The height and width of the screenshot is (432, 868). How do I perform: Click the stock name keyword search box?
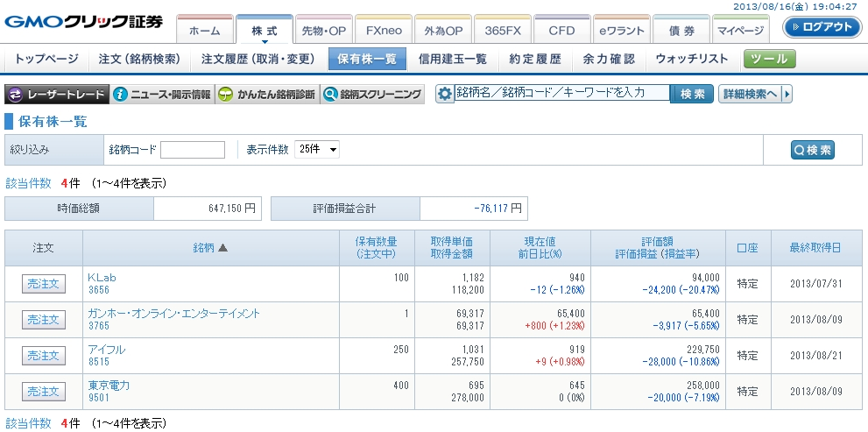(561, 93)
